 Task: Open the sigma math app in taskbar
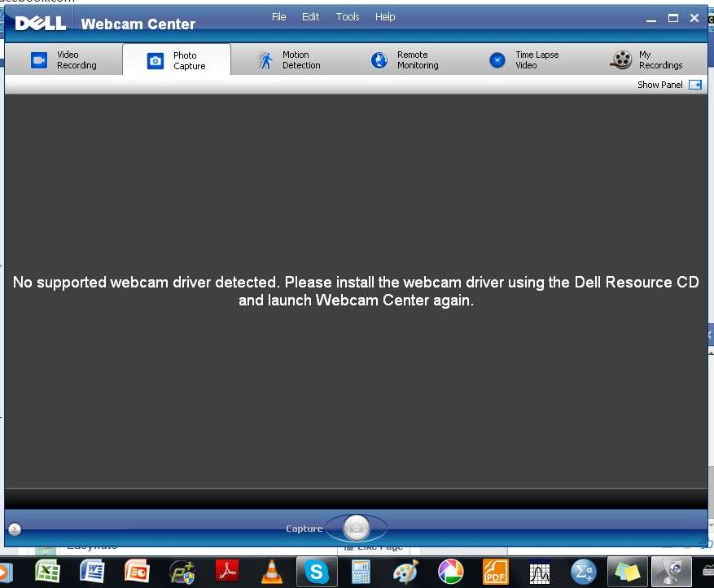click(583, 571)
